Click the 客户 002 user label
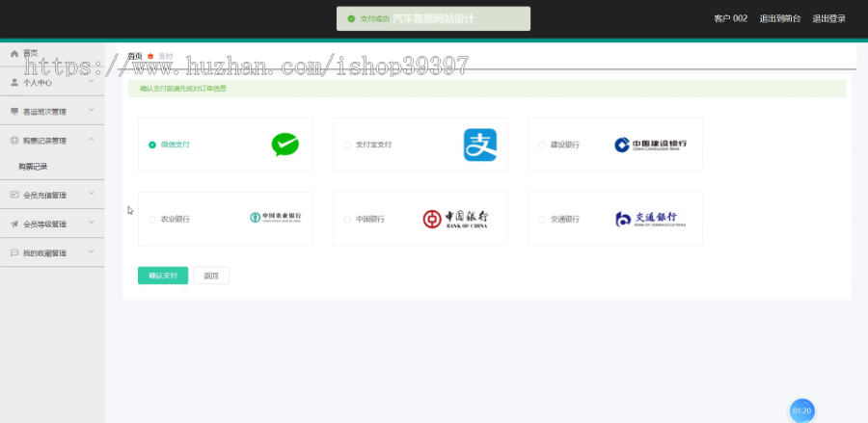 click(731, 19)
